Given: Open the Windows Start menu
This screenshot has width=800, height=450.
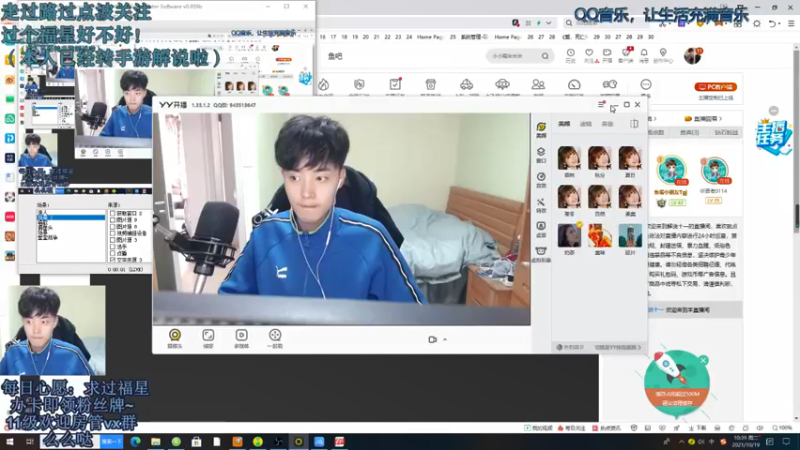Looking at the screenshot, I should (x=9, y=441).
